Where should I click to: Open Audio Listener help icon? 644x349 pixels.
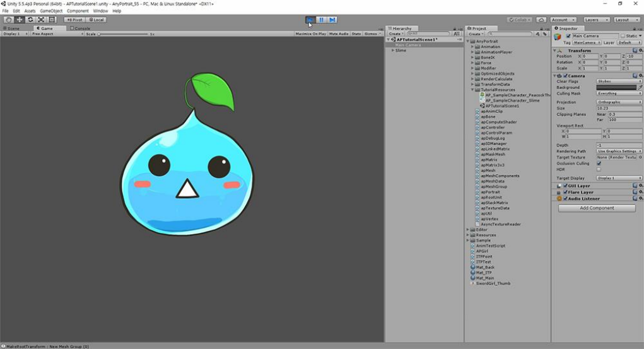point(635,199)
